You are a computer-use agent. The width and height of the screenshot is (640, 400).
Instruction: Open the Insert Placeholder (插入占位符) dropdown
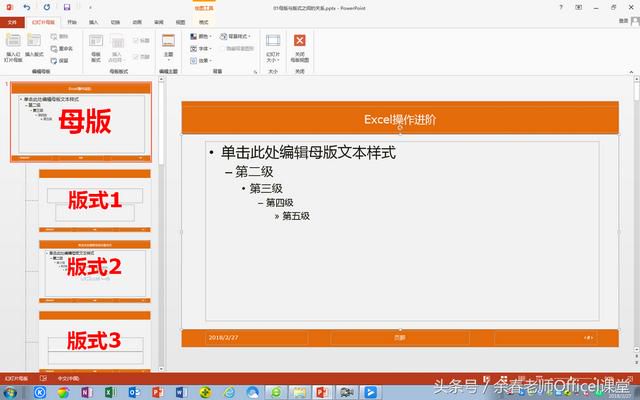click(x=117, y=48)
